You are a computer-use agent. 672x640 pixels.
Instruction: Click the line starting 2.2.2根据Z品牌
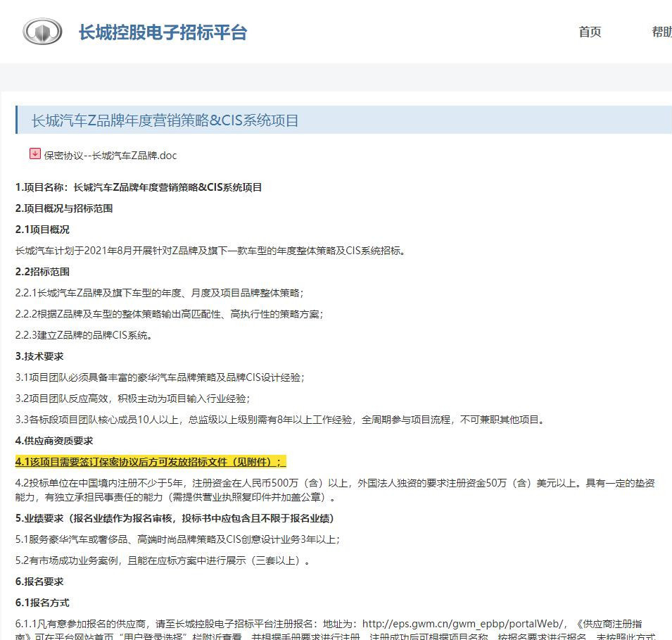(x=170, y=314)
